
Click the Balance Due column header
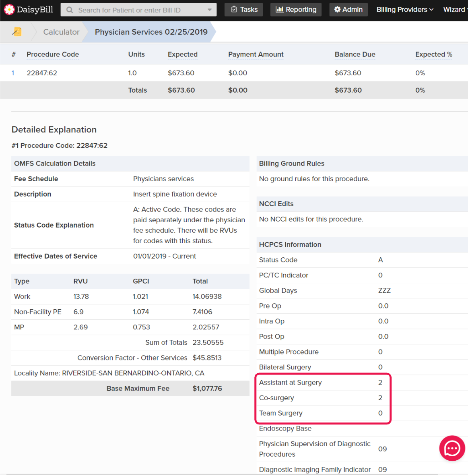coord(355,54)
